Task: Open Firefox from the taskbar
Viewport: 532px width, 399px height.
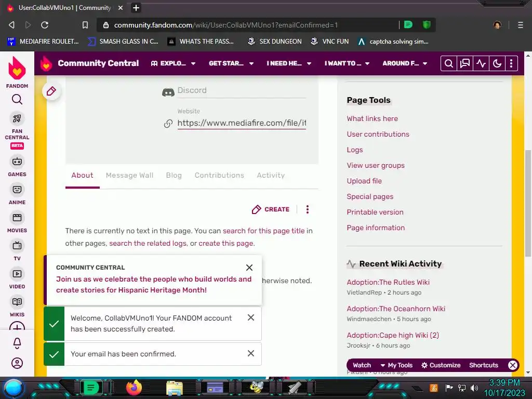Action: 134,388
